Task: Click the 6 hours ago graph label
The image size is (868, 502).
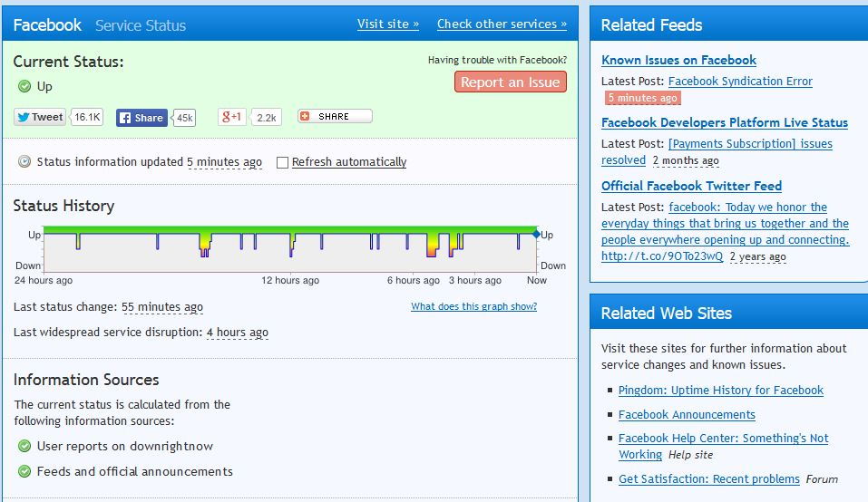Action: (414, 280)
